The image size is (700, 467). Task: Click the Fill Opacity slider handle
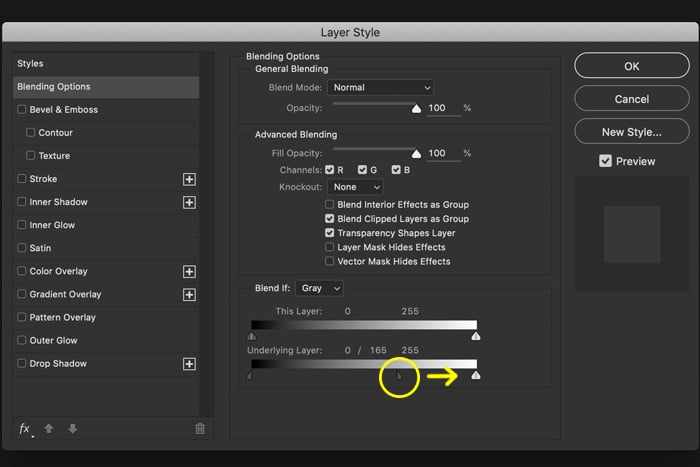pyautogui.click(x=416, y=154)
